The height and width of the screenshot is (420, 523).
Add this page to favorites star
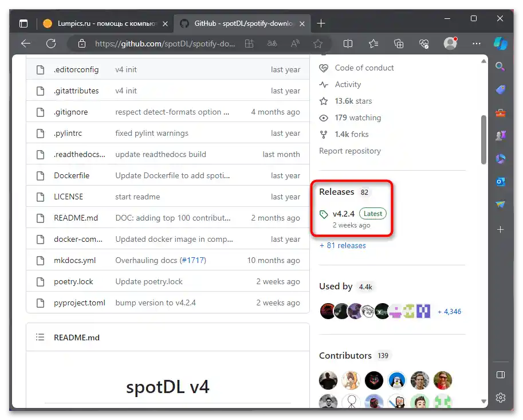coord(318,44)
